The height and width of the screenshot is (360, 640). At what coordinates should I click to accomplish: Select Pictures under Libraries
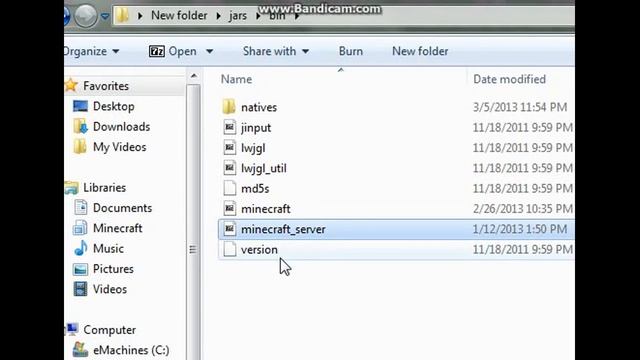tap(113, 269)
